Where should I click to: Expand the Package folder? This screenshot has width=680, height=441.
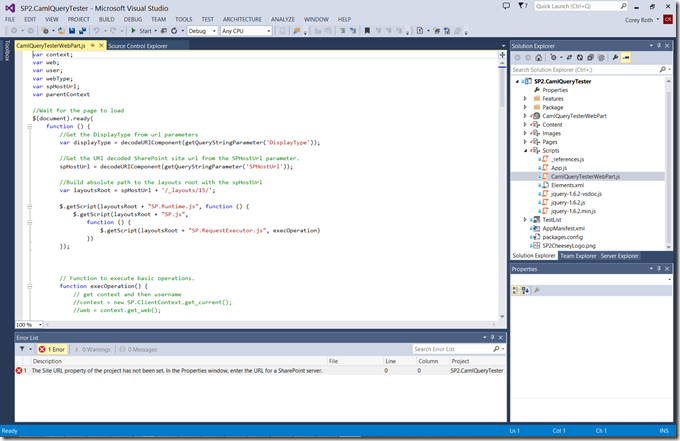point(525,108)
